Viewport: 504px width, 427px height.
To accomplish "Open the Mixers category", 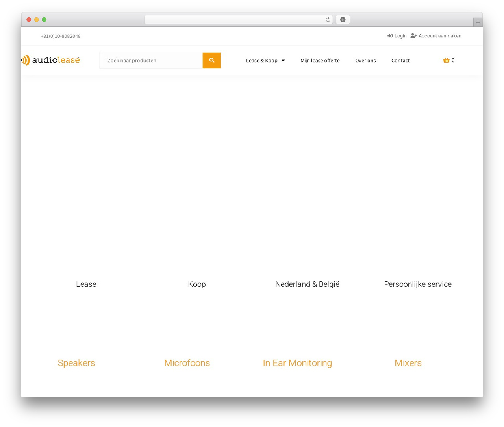I will coord(408,363).
